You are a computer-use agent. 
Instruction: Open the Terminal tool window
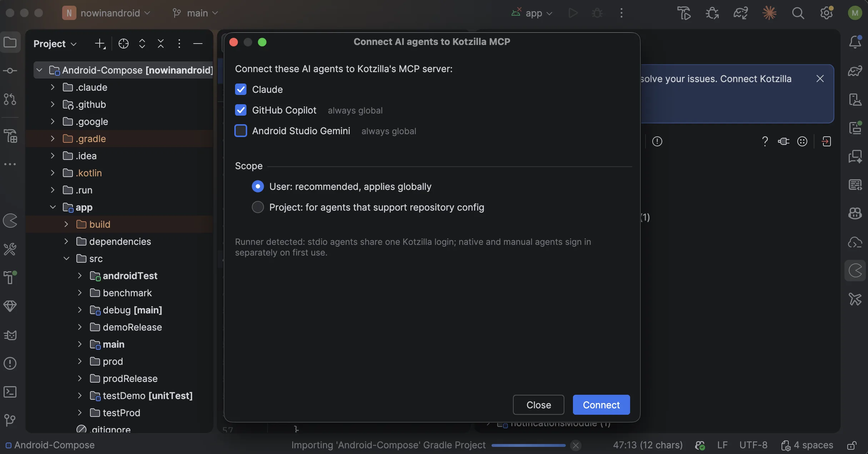pos(10,392)
